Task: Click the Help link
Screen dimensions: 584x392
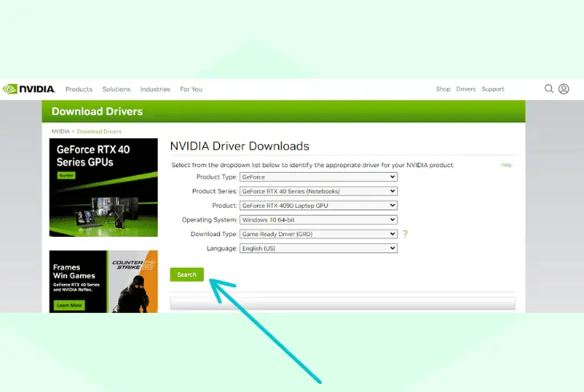Action: click(506, 165)
